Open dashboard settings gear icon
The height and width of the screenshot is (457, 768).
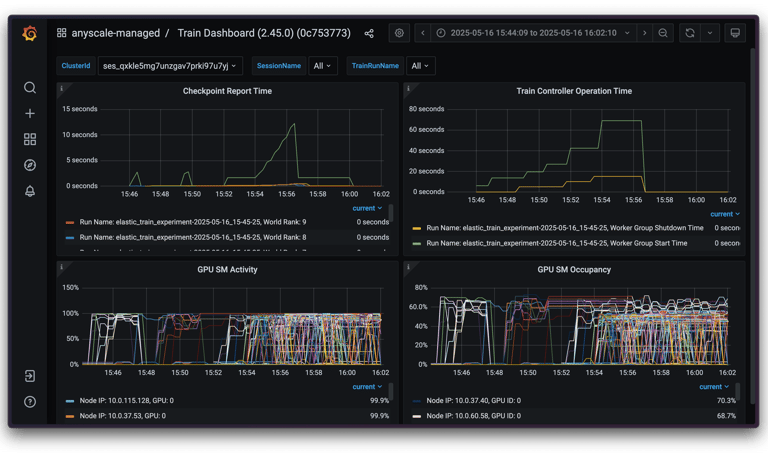coord(399,33)
